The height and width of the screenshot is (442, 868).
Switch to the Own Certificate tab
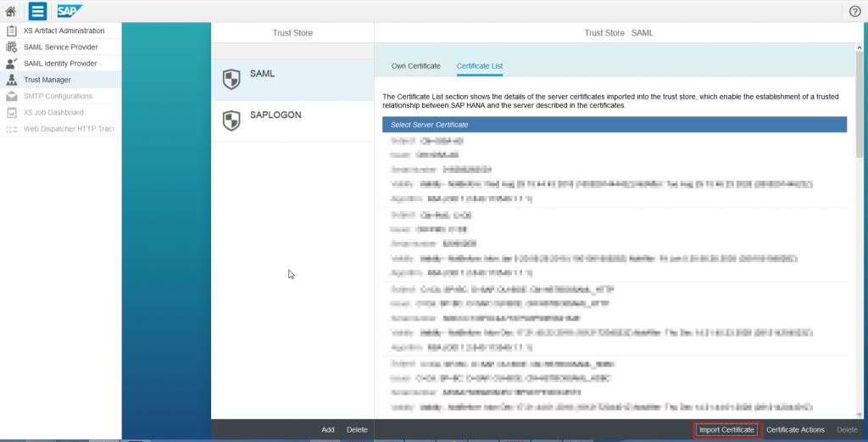pyautogui.click(x=415, y=66)
